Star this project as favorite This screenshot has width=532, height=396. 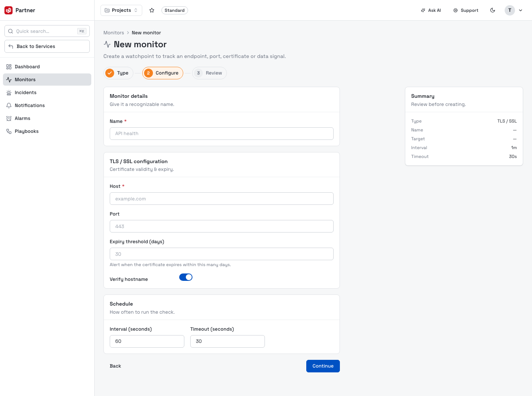point(152,10)
